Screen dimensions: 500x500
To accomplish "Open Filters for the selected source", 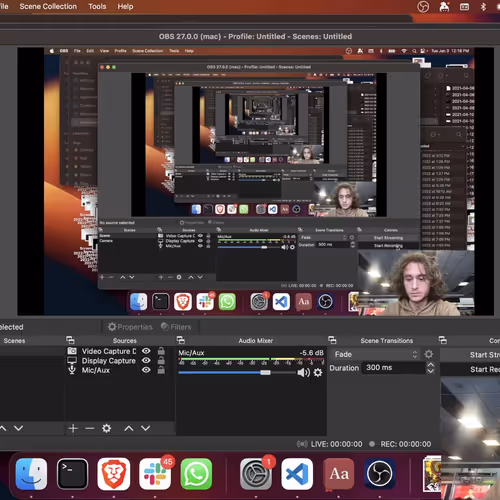I will [x=176, y=327].
